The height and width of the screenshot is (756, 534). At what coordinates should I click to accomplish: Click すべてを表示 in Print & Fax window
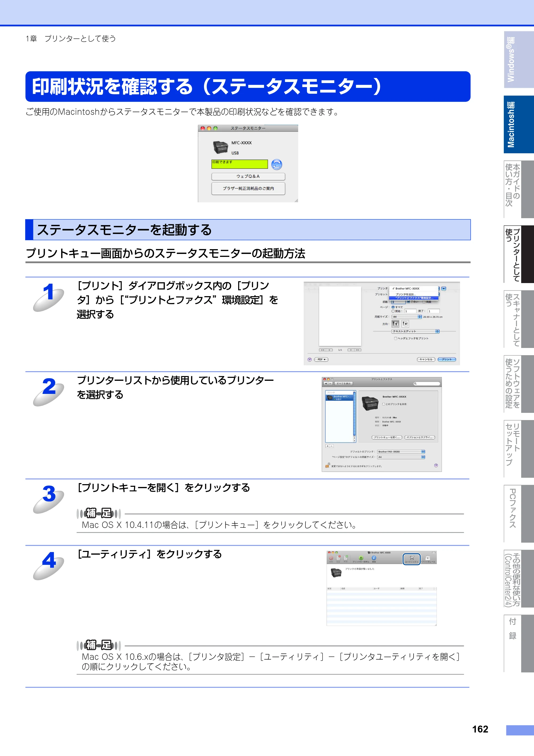(x=343, y=383)
